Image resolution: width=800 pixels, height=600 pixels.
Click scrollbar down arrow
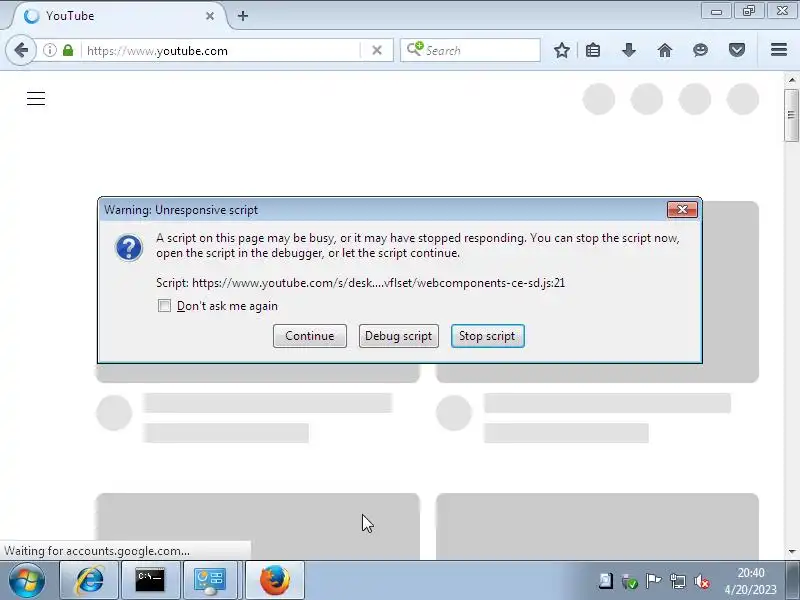coord(792,552)
